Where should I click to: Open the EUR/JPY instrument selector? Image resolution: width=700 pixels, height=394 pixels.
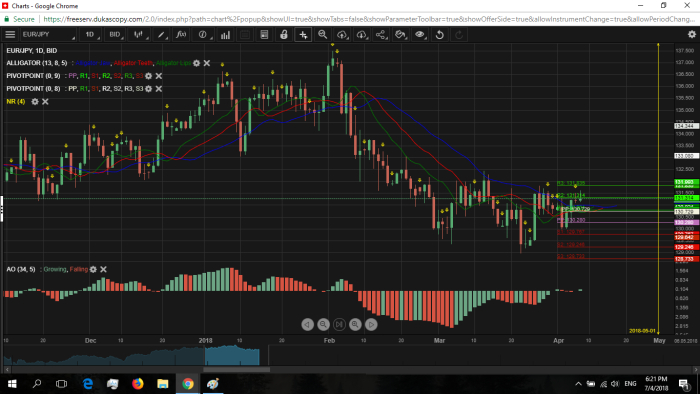pos(48,34)
